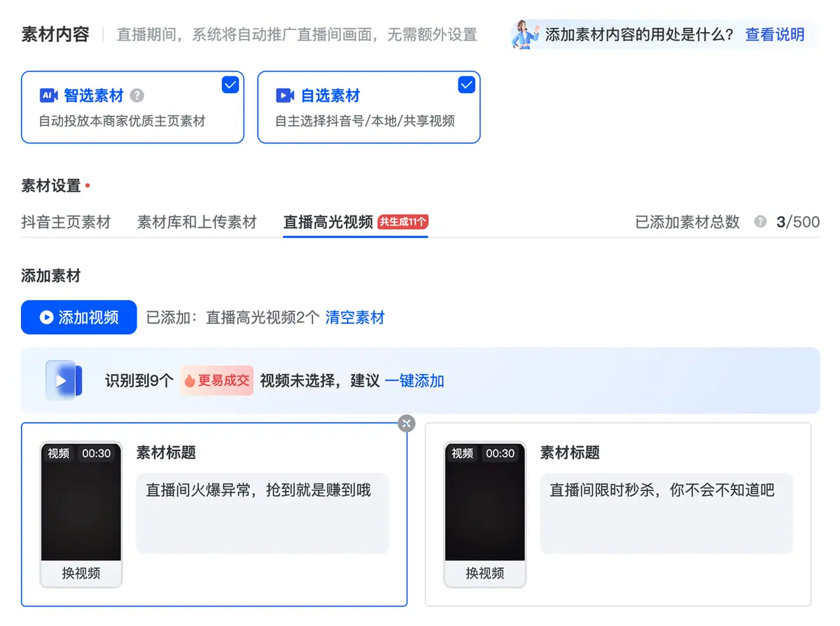This screenshot has height=626, width=840.
Task: Click the 直播期间，系统将自动推广直播间画面 hint text
Action: [x=297, y=34]
